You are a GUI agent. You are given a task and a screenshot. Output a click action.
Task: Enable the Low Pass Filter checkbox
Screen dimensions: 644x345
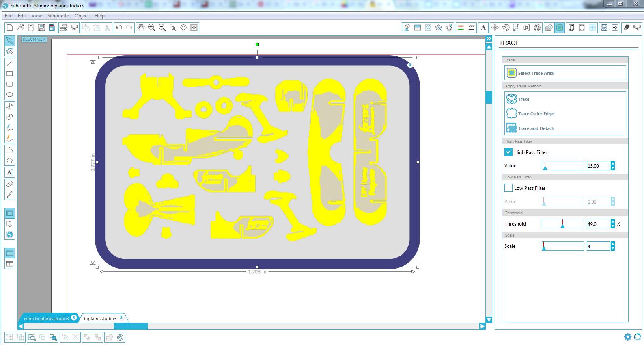coord(508,188)
